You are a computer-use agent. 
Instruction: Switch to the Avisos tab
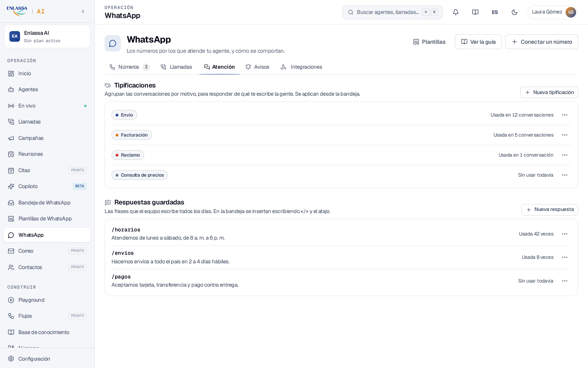(257, 67)
